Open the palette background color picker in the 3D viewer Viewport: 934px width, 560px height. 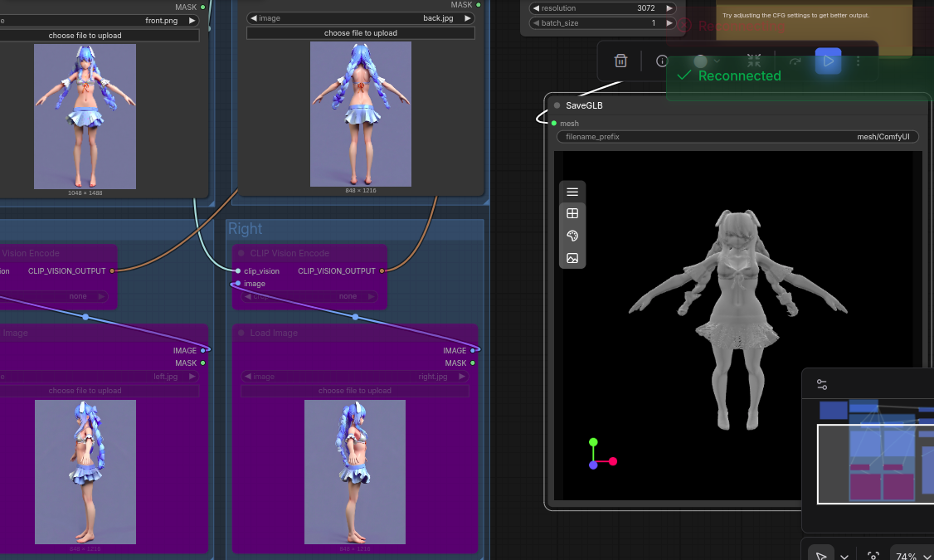[x=572, y=236]
